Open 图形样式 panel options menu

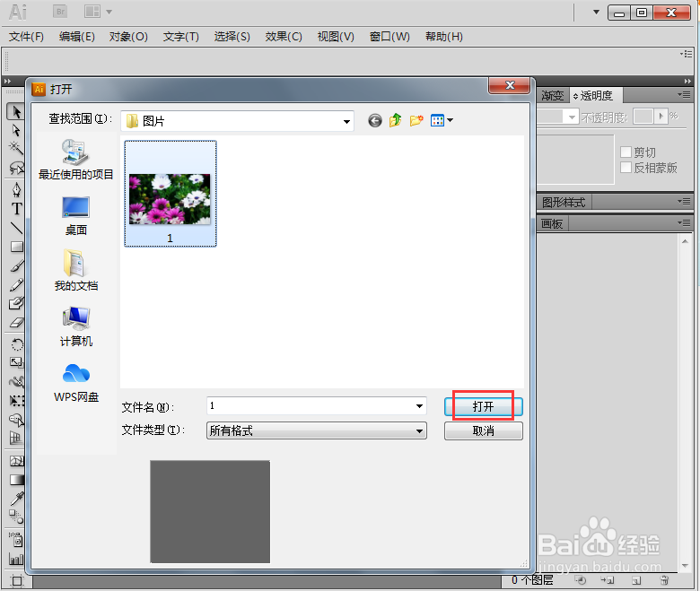coord(684,202)
